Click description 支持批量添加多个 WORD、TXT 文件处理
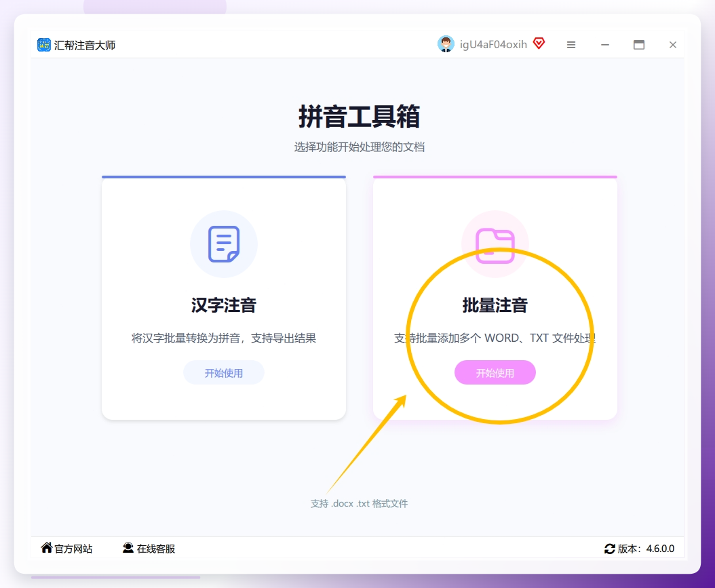Image resolution: width=715 pixels, height=588 pixels. coord(495,338)
